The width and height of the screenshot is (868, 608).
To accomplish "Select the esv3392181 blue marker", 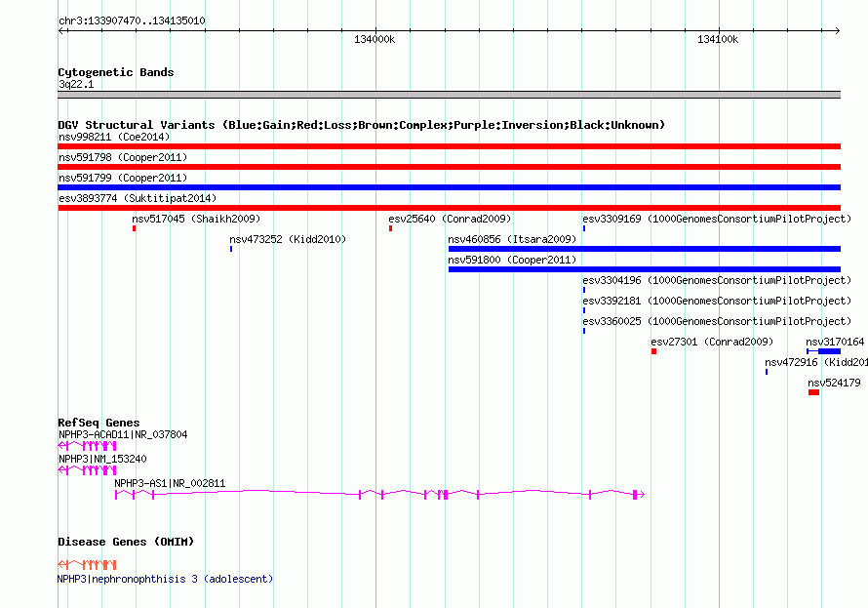I will tap(584, 310).
